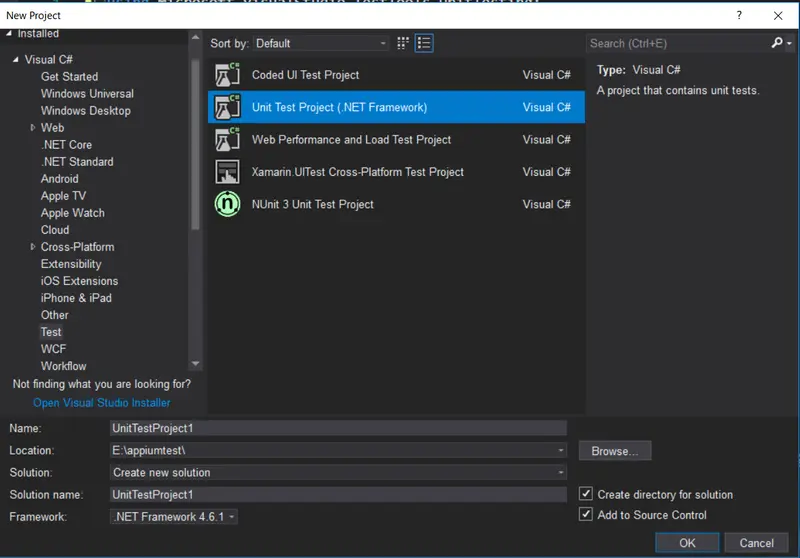Image resolution: width=800 pixels, height=558 pixels.
Task: Select Other category in tree
Action: coord(55,315)
